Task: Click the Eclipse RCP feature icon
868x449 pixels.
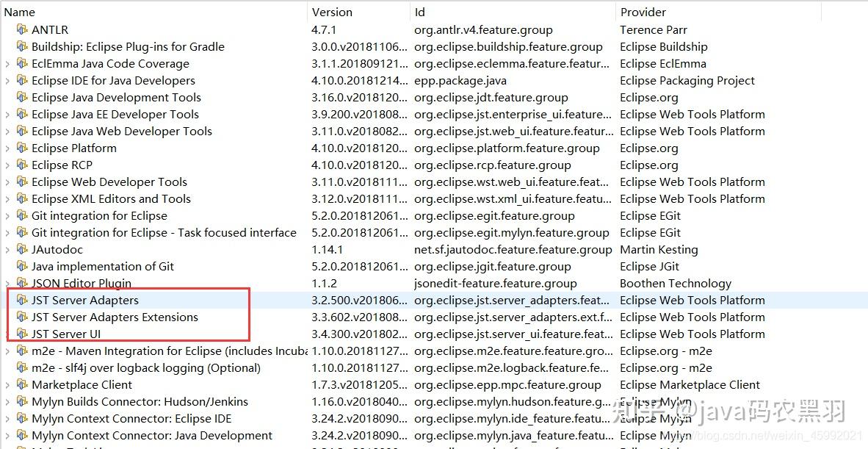Action: point(22,165)
